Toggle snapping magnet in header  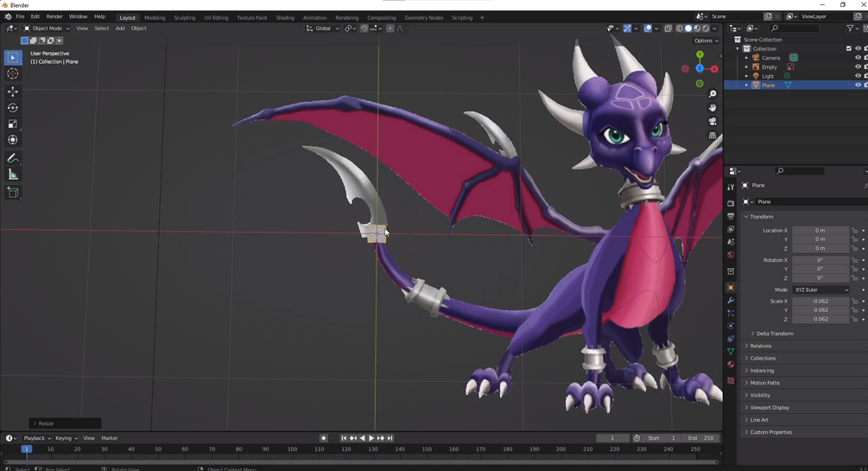tap(364, 29)
